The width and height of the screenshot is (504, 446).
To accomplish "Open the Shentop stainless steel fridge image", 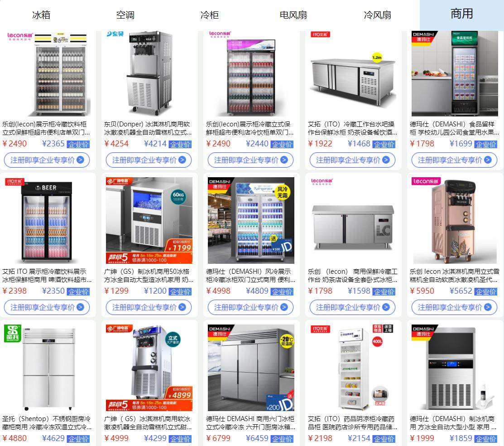I will [x=47, y=368].
